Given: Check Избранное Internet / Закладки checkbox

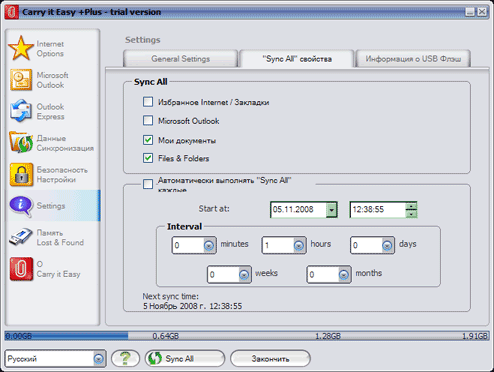Looking at the screenshot, I should (x=148, y=102).
